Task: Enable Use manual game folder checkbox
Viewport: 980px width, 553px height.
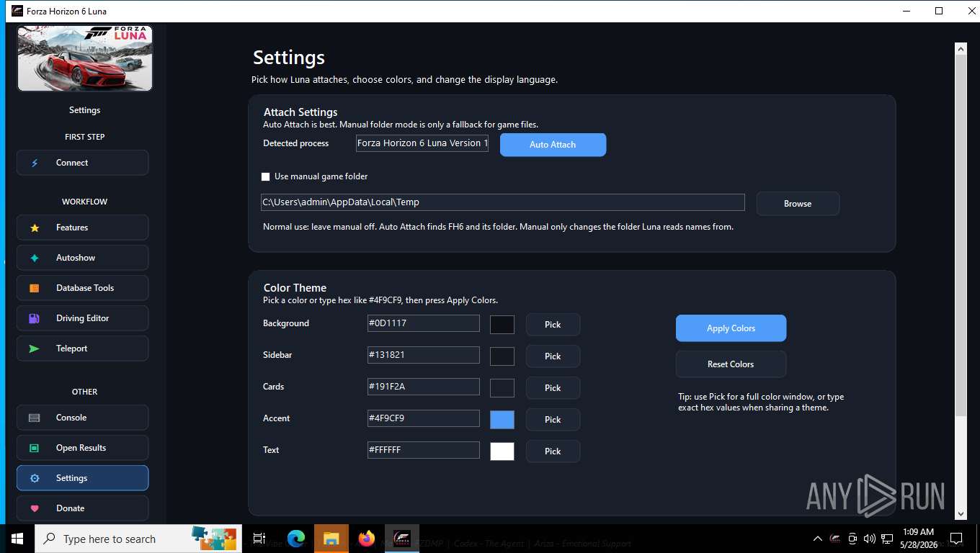Action: (x=266, y=176)
